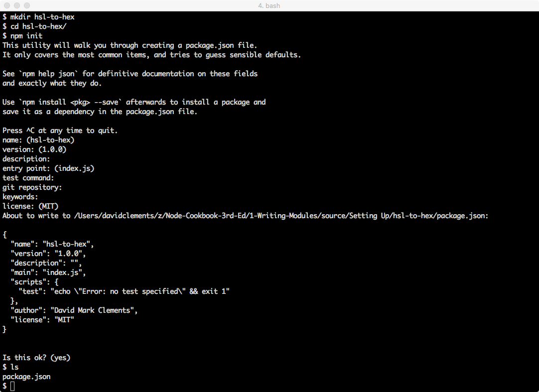Viewport: 539px width, 392px height.
Task: Click the 'npm init' command text
Action: (26, 36)
